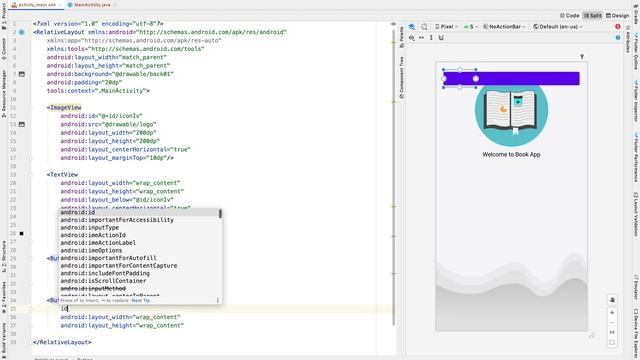Choose android:inputType suggestion
The image size is (640, 360).
point(139,228)
